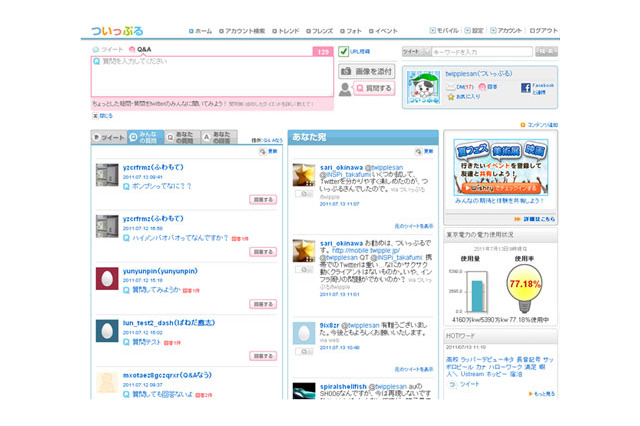Click the ついっぷる logo

[x=117, y=31]
